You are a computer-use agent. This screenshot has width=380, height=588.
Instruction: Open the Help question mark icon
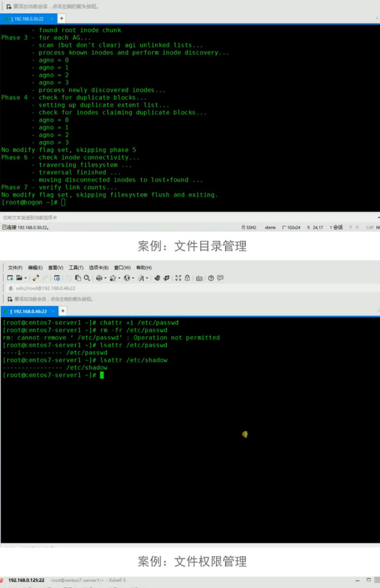click(x=211, y=278)
